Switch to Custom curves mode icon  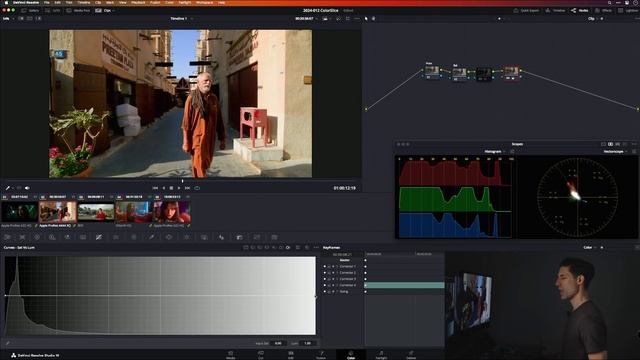(245, 248)
